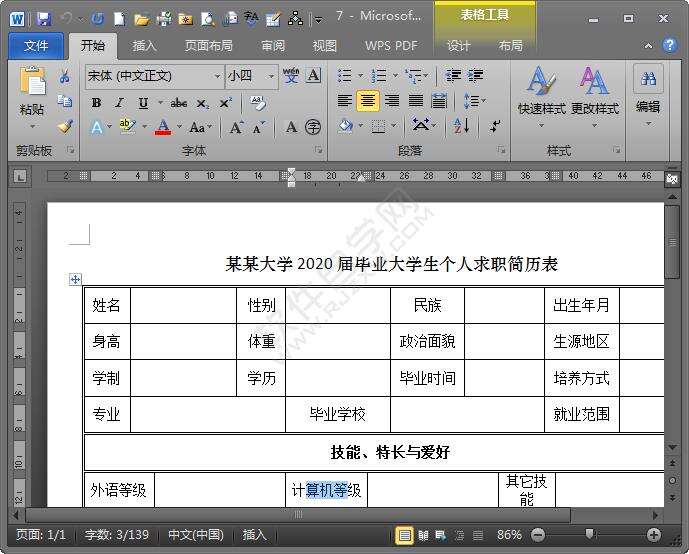
Task: Toggle Italic formatting
Action: [119, 103]
